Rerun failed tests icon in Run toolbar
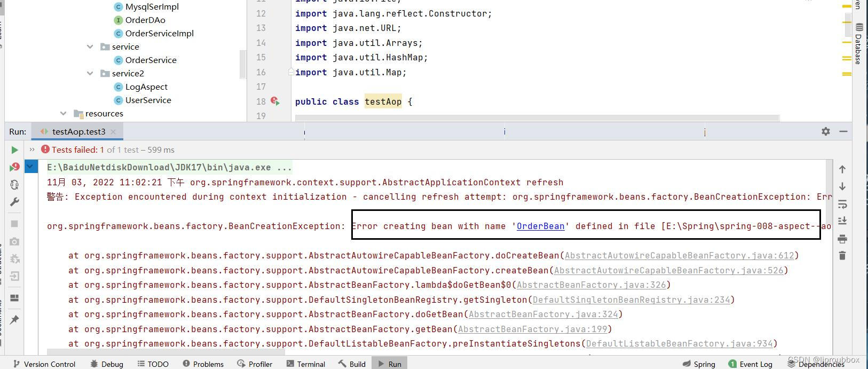Viewport: 868px width, 369px height. point(15,167)
